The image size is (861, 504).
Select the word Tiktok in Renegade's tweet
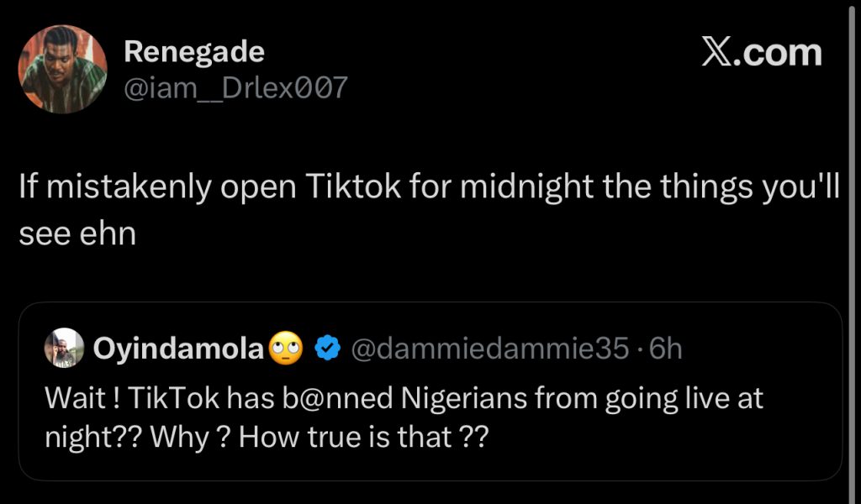351,189
